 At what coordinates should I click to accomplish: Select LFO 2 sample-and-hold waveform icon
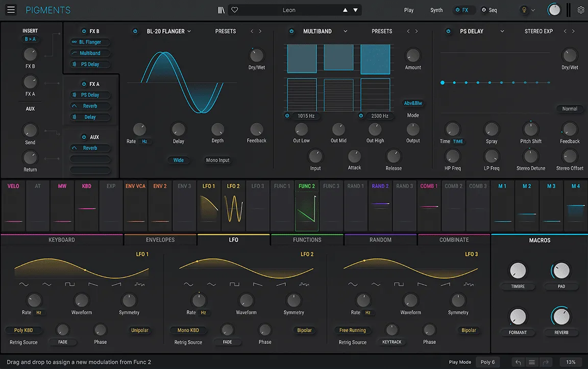pyautogui.click(x=304, y=284)
